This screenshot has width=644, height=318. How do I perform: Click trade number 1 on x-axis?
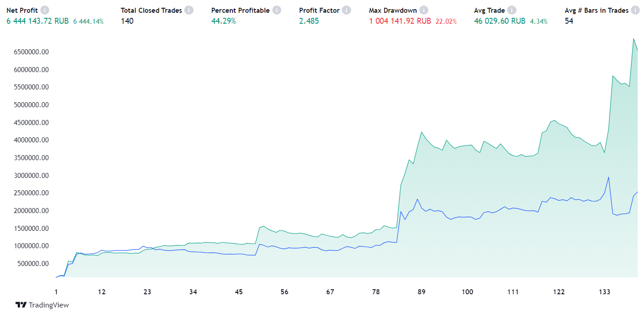click(56, 292)
